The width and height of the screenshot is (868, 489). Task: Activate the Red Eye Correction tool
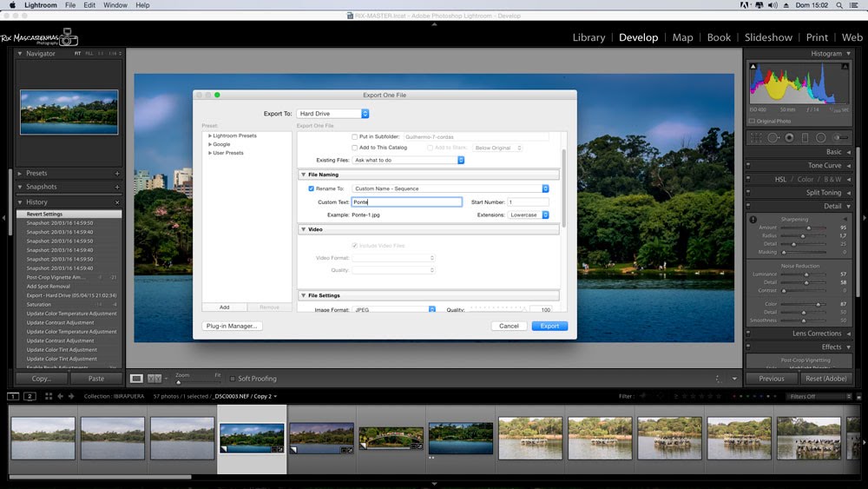(788, 137)
